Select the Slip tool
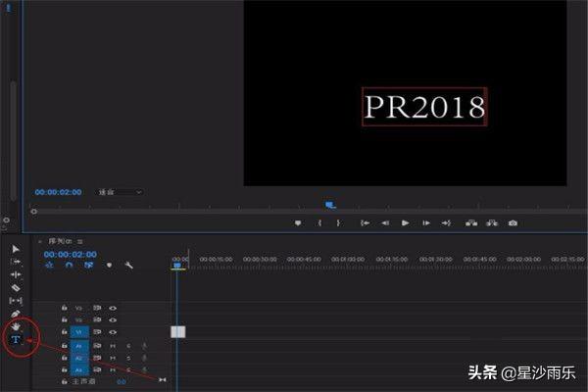This screenshot has width=588, height=392. 16,301
